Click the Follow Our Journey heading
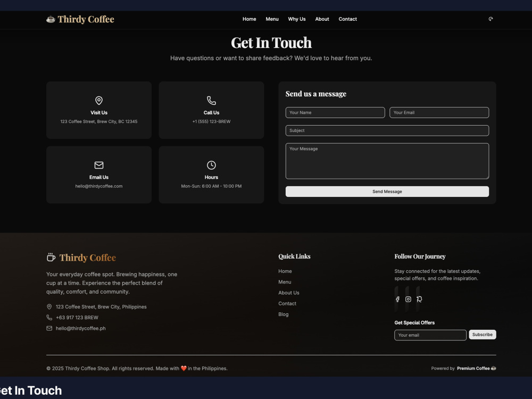The width and height of the screenshot is (532, 399). click(x=420, y=256)
